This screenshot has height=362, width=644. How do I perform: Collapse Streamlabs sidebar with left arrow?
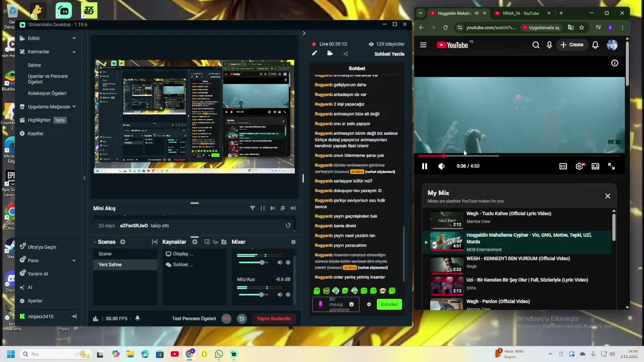click(x=85, y=178)
